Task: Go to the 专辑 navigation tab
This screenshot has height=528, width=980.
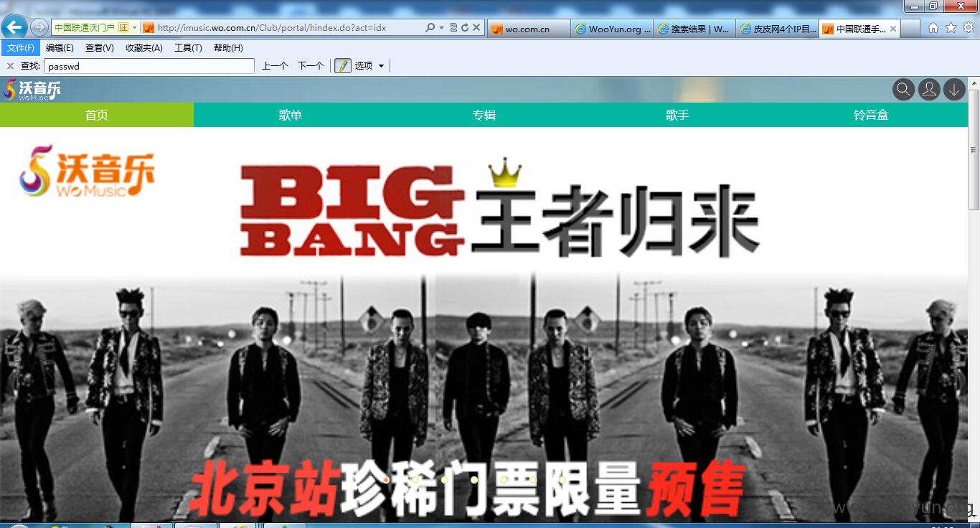Action: pos(484,115)
